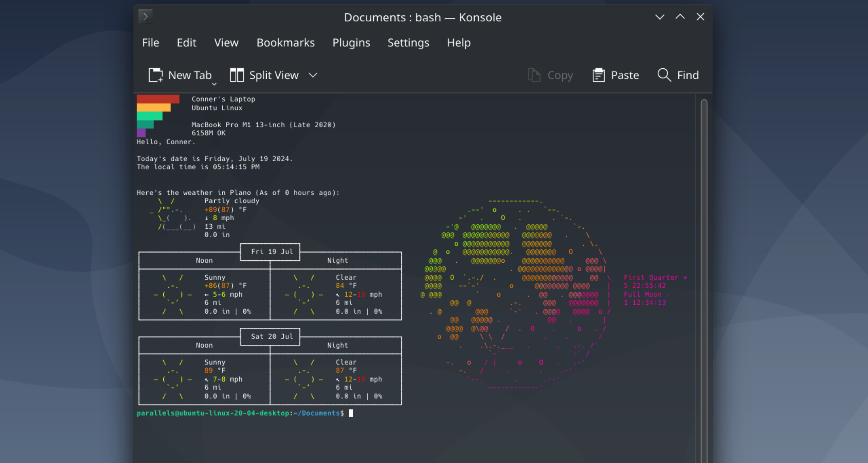868x463 pixels.
Task: Click the terminal prompt cursor
Action: 351,413
